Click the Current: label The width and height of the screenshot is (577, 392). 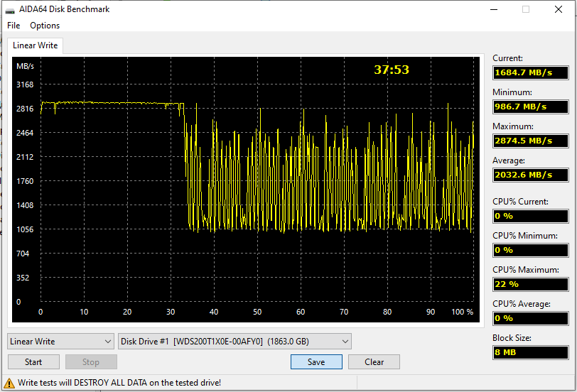click(x=508, y=58)
